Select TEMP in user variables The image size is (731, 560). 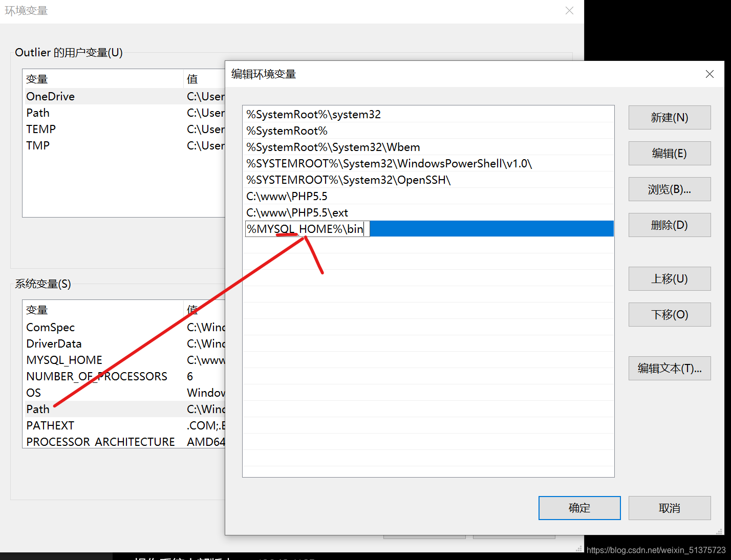[x=125, y=129]
